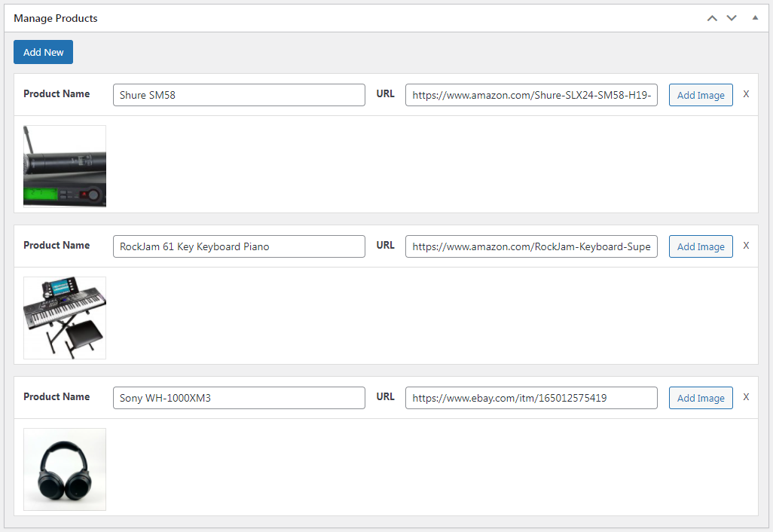
Task: Edit the RockJam Amazon URL field
Action: pyautogui.click(x=531, y=246)
